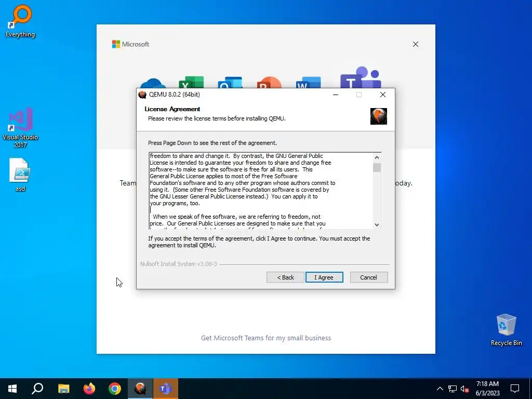Click the Excel icon in Microsoft window
Viewport: 532px width, 399px height.
[191, 83]
